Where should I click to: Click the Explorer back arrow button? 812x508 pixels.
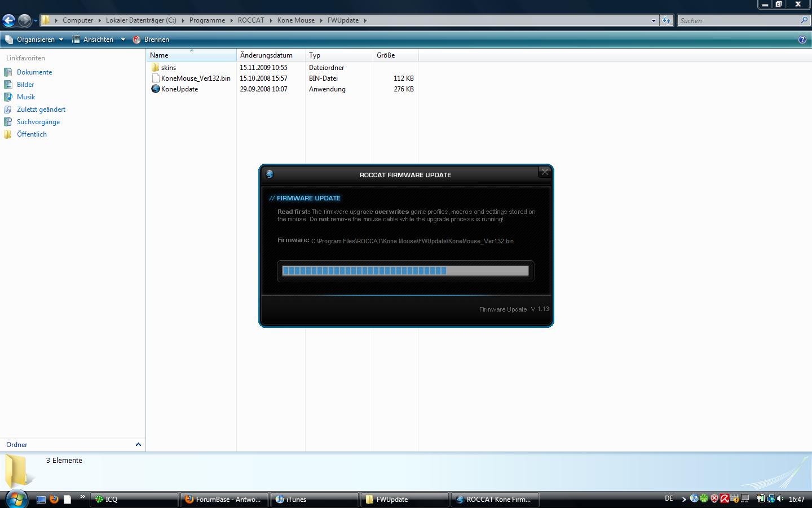click(8, 21)
